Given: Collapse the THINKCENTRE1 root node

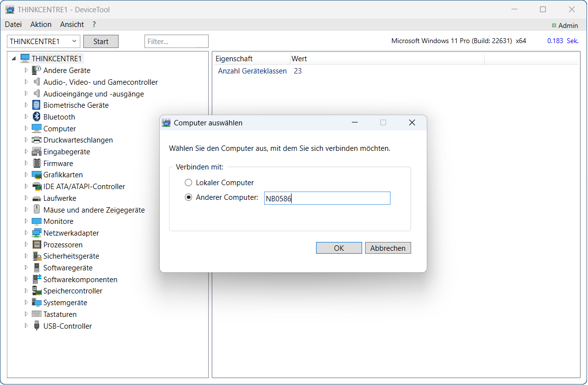Looking at the screenshot, I should point(14,58).
